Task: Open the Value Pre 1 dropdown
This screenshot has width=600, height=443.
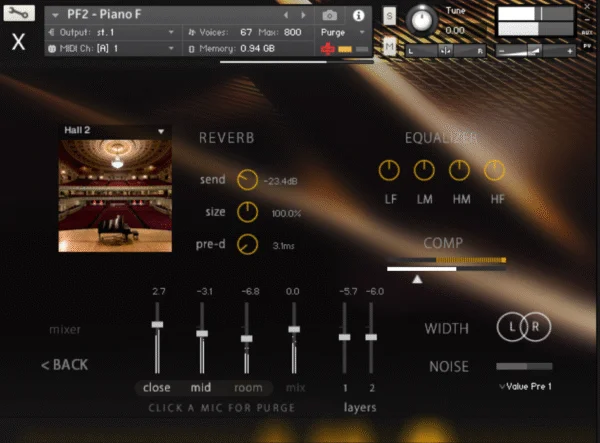Action: pos(525,386)
